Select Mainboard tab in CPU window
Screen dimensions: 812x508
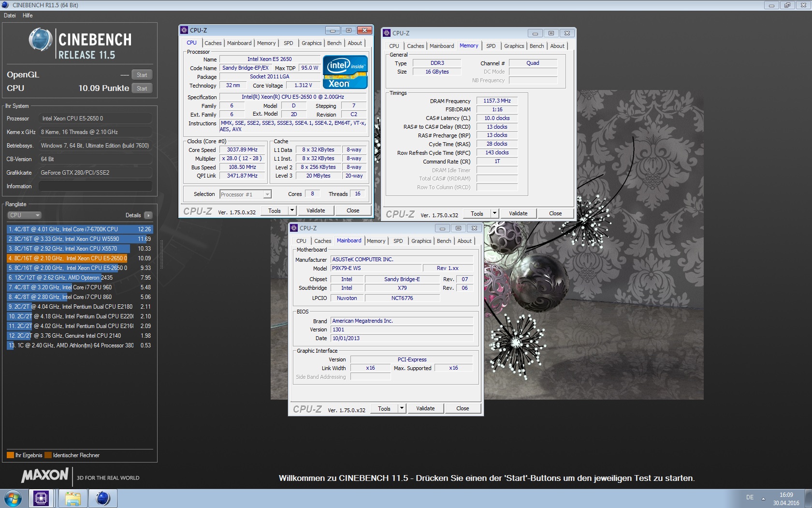tap(239, 43)
